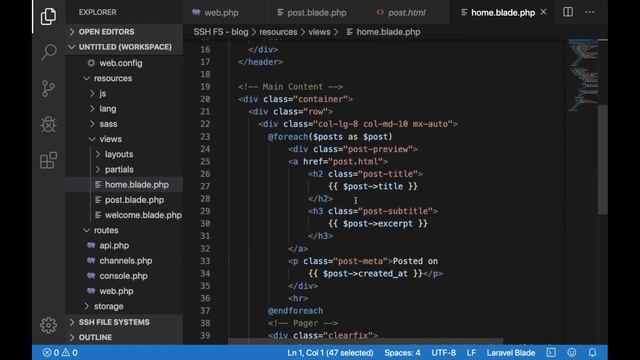
Task: Click the terminal prompt status bar icon
Action: tap(551, 352)
